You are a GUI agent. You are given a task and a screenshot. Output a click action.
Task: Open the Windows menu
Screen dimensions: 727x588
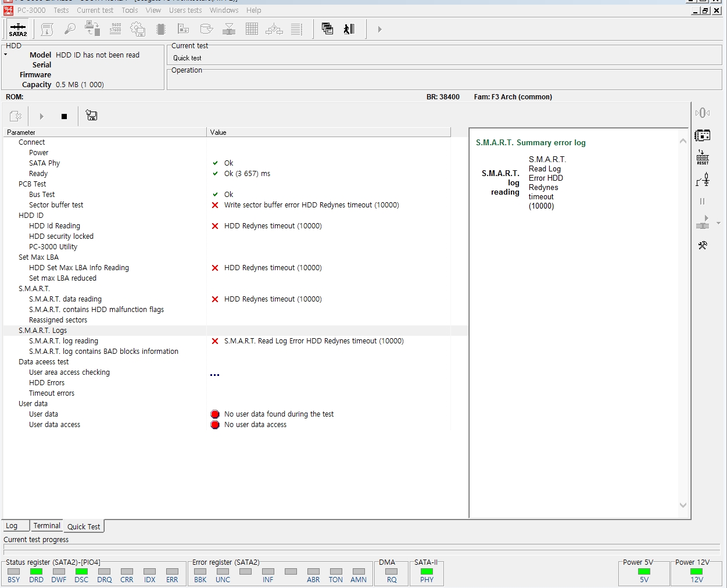(224, 10)
